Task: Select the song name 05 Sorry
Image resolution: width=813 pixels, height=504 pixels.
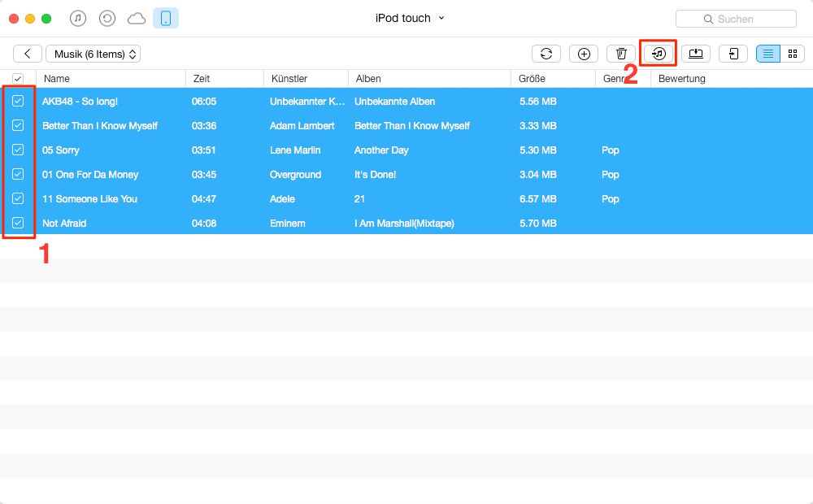Action: (x=61, y=150)
